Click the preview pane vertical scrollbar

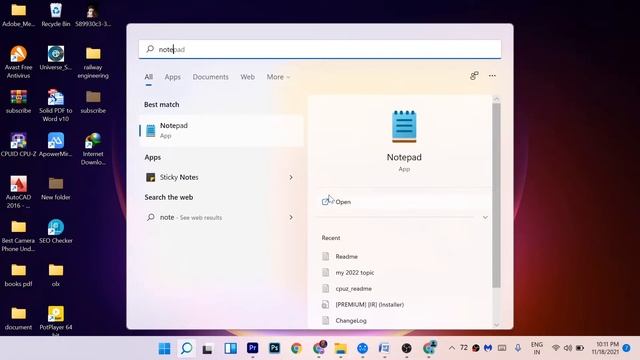[496, 195]
